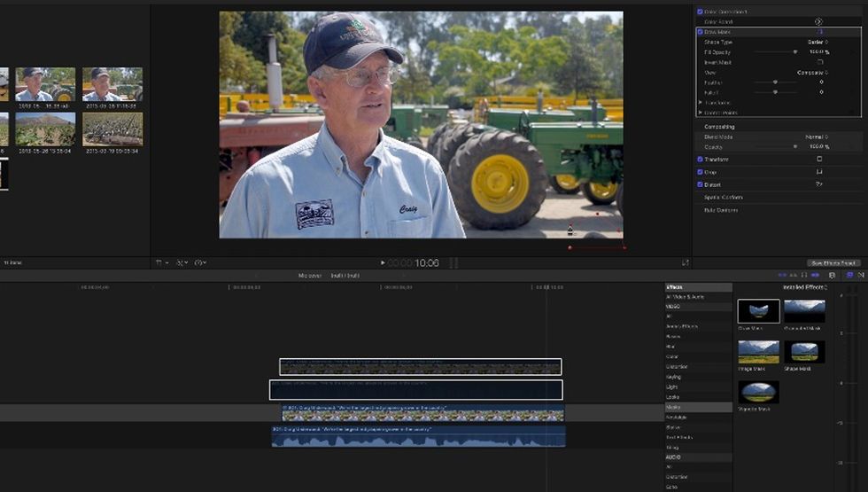
Task: Adjust the Falloff slider
Action: click(776, 92)
